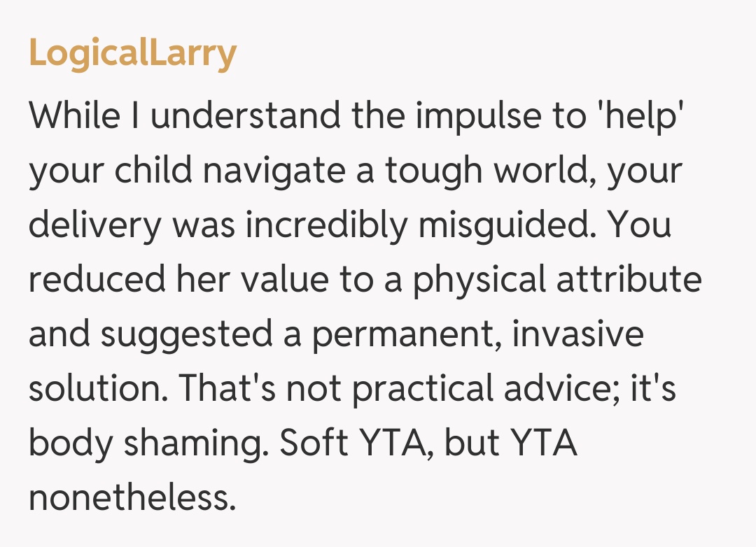Click the word 'solution' in the comment
756x547 pixels.
click(94, 388)
